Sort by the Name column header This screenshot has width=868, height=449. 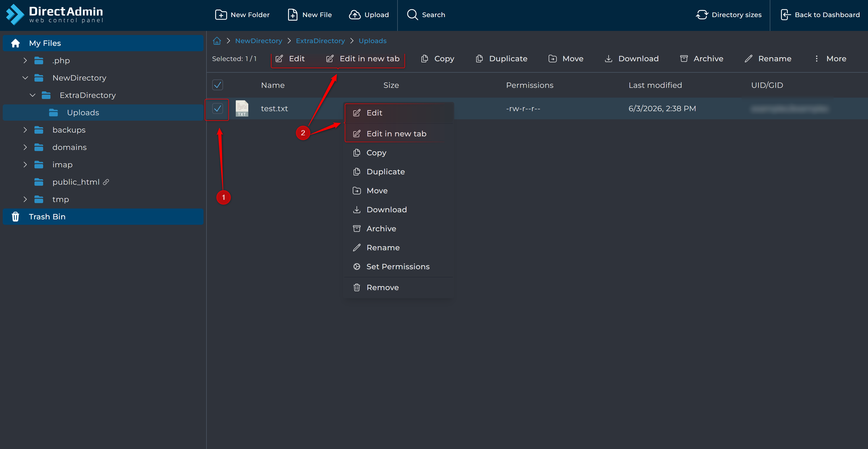coord(273,85)
